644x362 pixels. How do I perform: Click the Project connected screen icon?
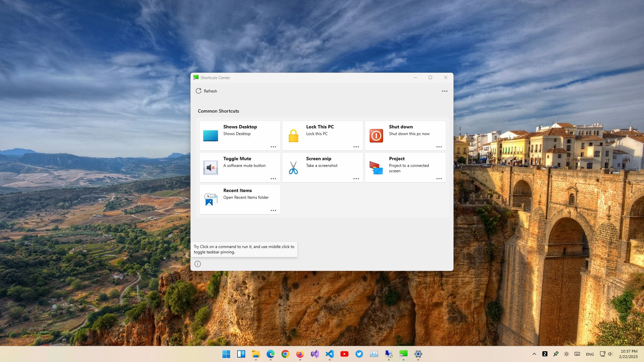coord(376,168)
